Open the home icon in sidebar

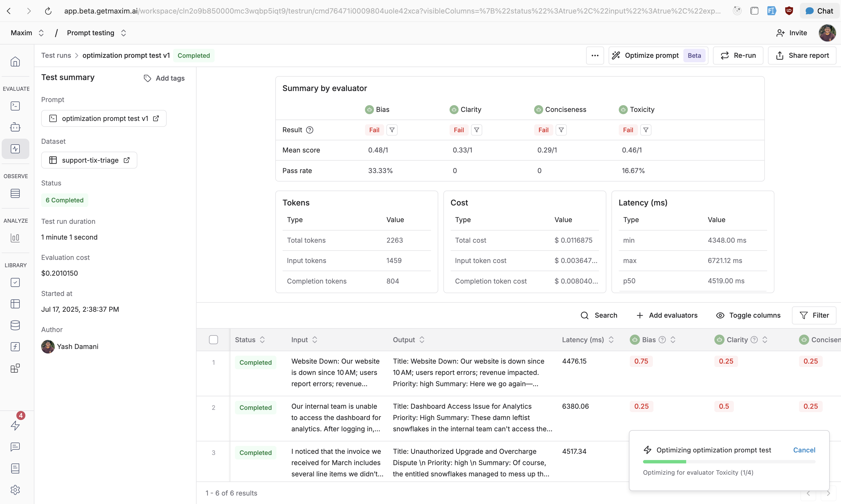point(15,61)
